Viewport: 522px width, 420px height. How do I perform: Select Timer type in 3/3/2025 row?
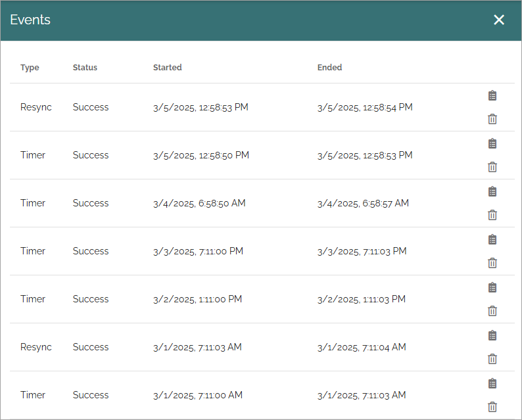point(33,251)
